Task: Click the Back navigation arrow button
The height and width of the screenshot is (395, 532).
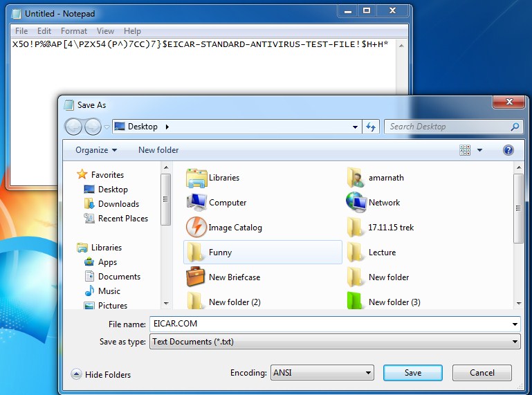Action: (x=73, y=127)
